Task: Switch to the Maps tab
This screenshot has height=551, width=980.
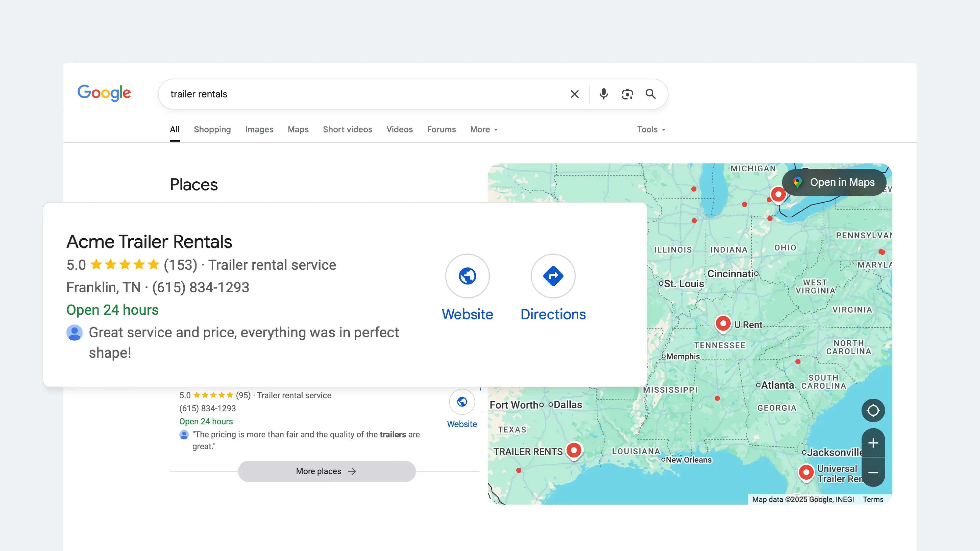Action: pos(298,129)
